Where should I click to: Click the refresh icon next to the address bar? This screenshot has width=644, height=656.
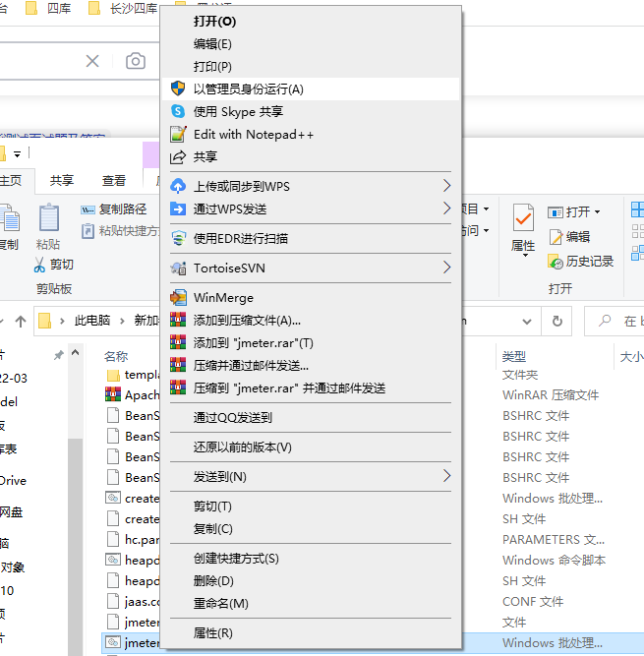(557, 322)
